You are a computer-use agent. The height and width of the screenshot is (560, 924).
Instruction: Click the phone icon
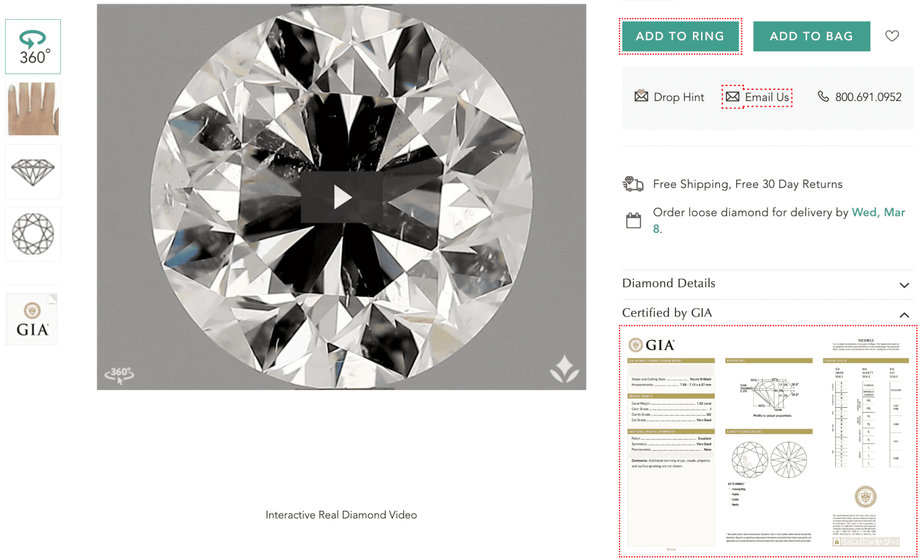coord(823,96)
